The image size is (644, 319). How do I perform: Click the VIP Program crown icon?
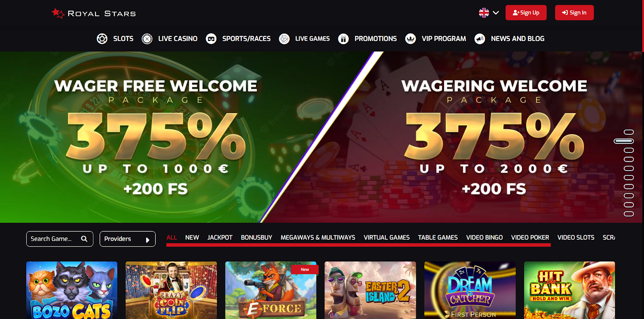[411, 39]
